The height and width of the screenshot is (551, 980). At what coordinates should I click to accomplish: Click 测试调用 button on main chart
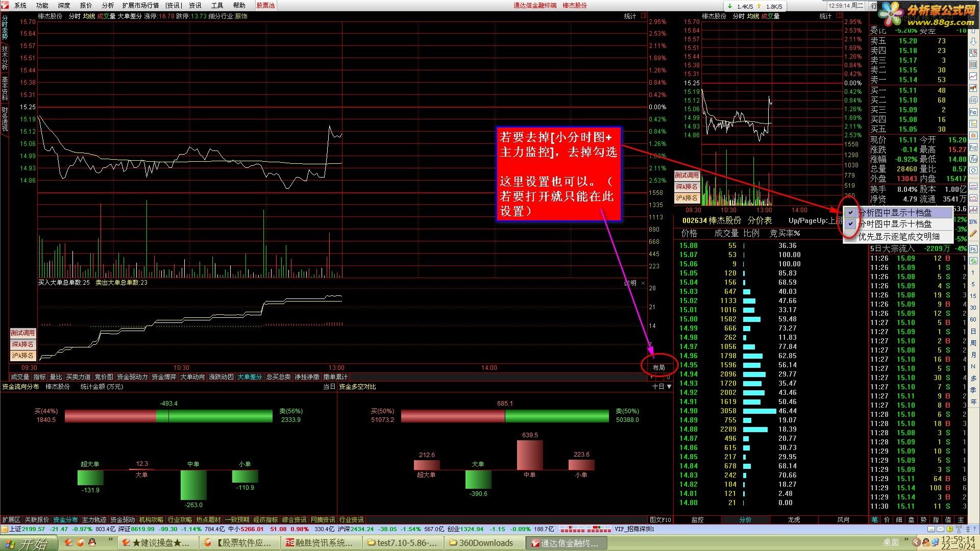pos(22,333)
